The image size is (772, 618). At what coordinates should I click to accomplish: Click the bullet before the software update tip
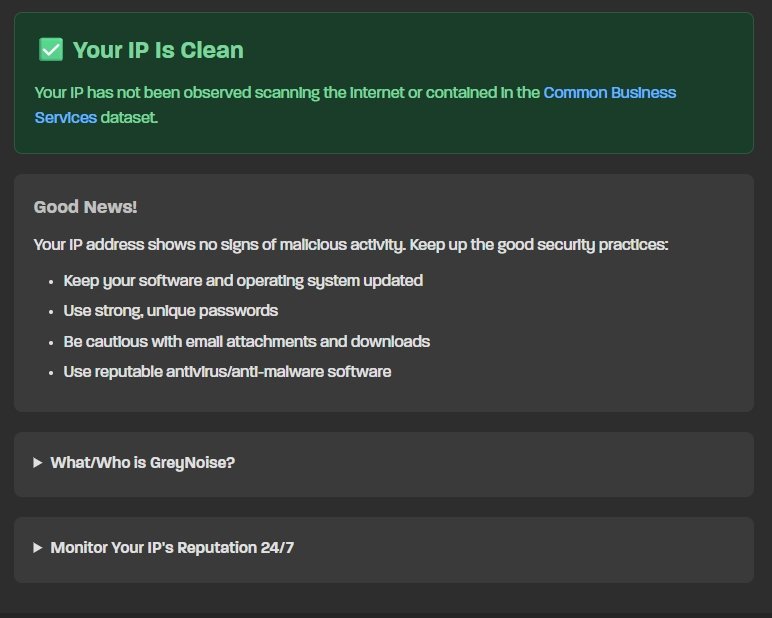pos(51,281)
